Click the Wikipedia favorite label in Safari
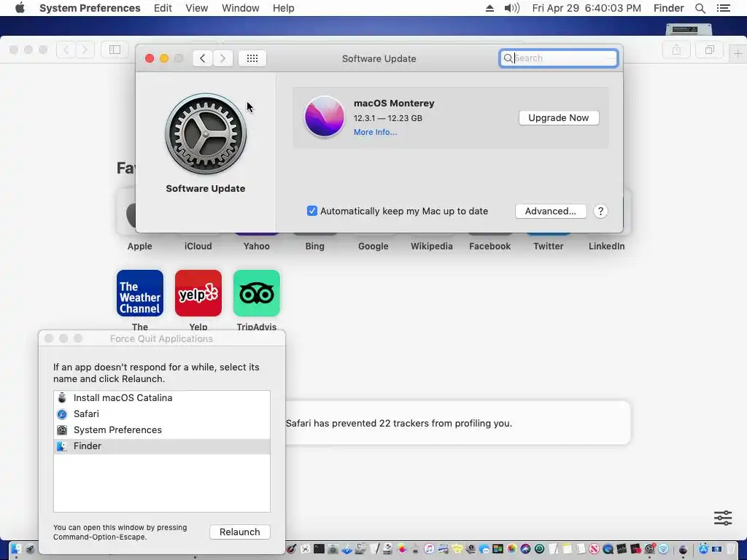Image resolution: width=747 pixels, height=560 pixels. [432, 246]
